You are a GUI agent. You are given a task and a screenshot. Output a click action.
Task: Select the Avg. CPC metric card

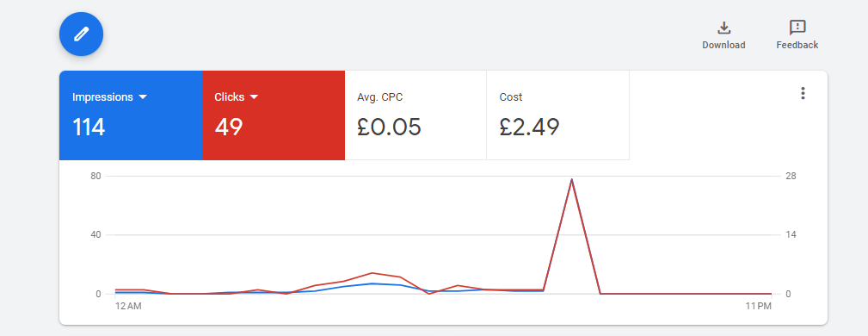(416, 115)
